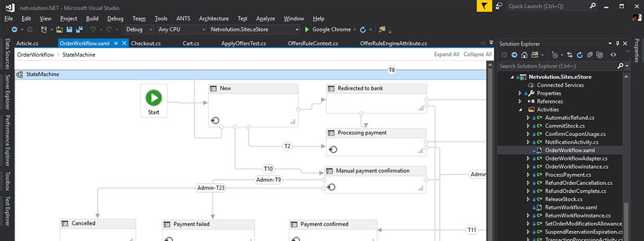Expand the References node
The height and width of the screenshot is (241, 644).
point(520,101)
